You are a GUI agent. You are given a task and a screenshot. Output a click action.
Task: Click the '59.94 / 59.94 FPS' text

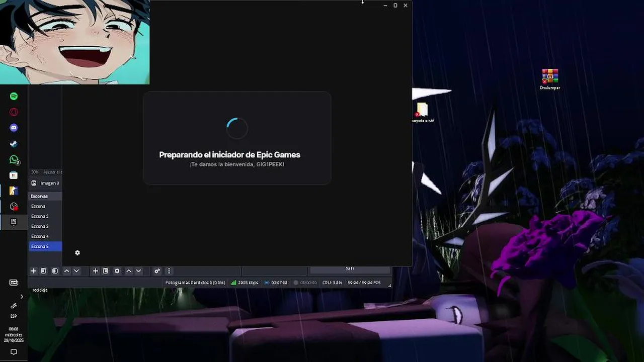pyautogui.click(x=364, y=283)
